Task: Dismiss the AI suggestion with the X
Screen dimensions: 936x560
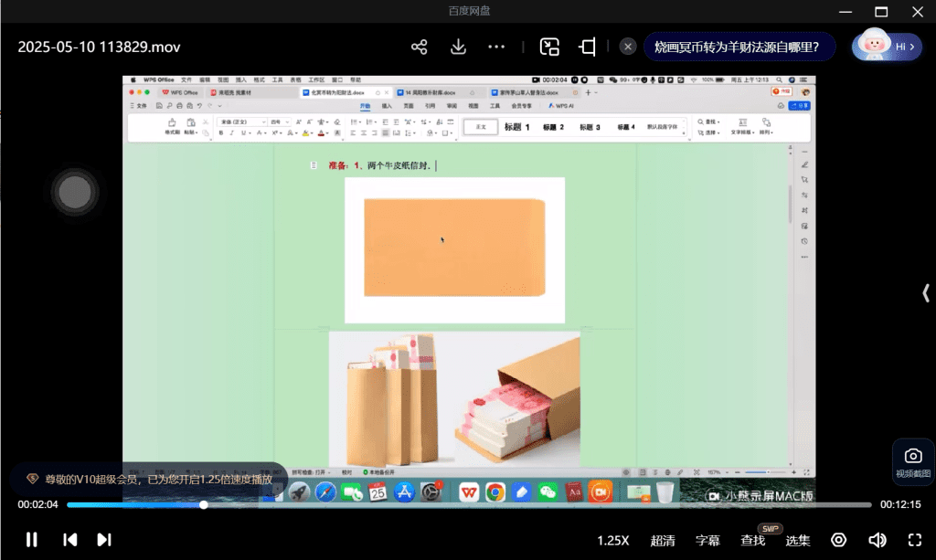Action: tap(628, 47)
